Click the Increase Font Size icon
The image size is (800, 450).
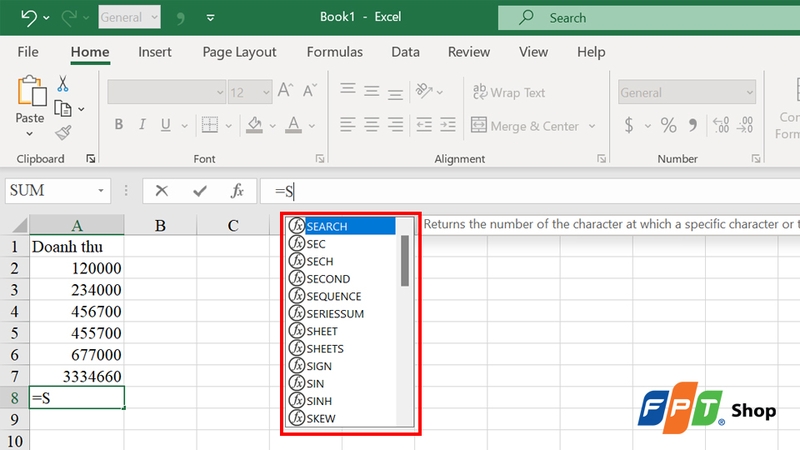point(285,90)
